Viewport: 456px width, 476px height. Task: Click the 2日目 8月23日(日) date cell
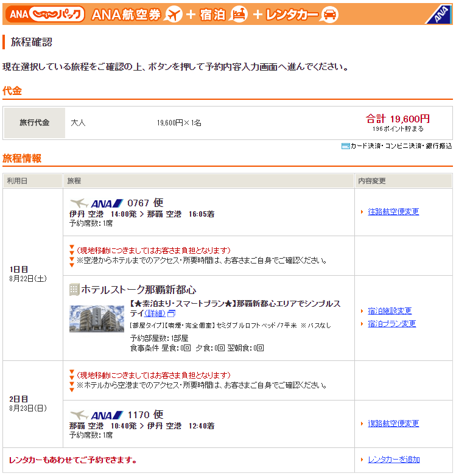point(33,404)
